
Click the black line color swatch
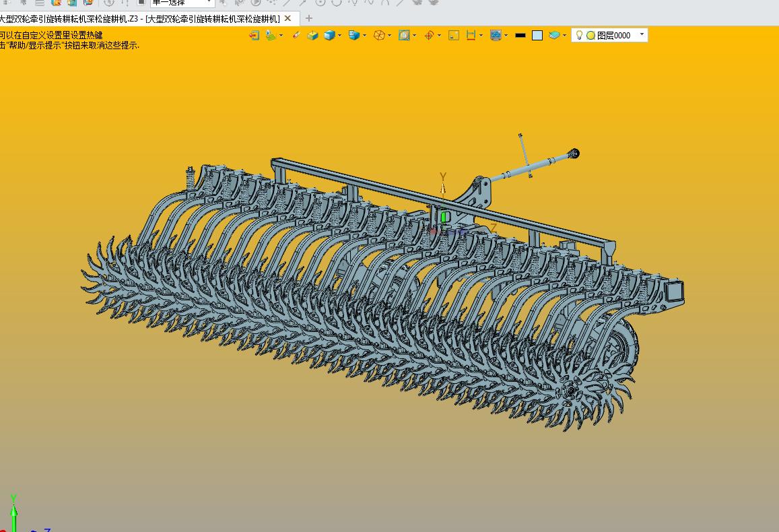coord(520,35)
